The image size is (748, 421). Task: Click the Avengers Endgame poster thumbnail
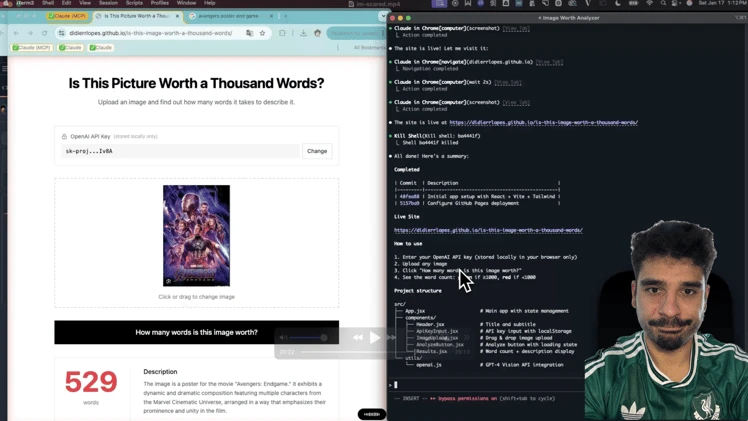tap(196, 235)
